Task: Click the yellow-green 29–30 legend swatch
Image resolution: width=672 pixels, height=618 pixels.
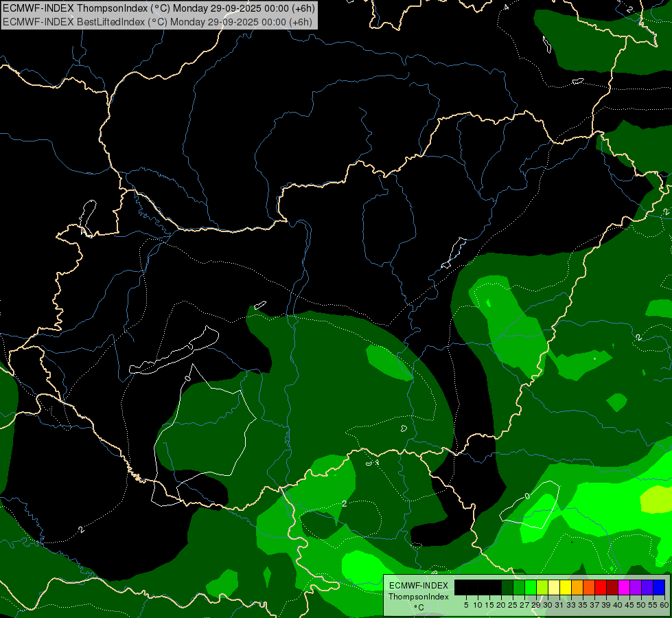Action: (542, 587)
